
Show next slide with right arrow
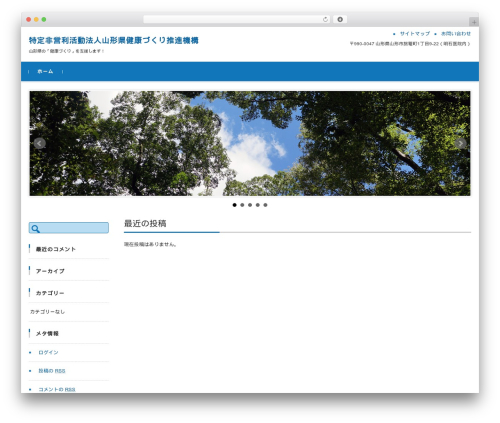coord(460,143)
